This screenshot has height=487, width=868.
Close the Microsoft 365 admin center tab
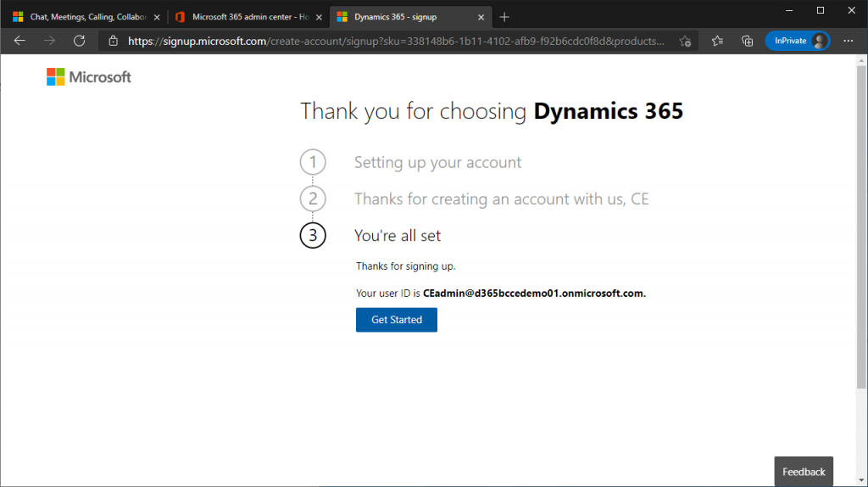(319, 17)
